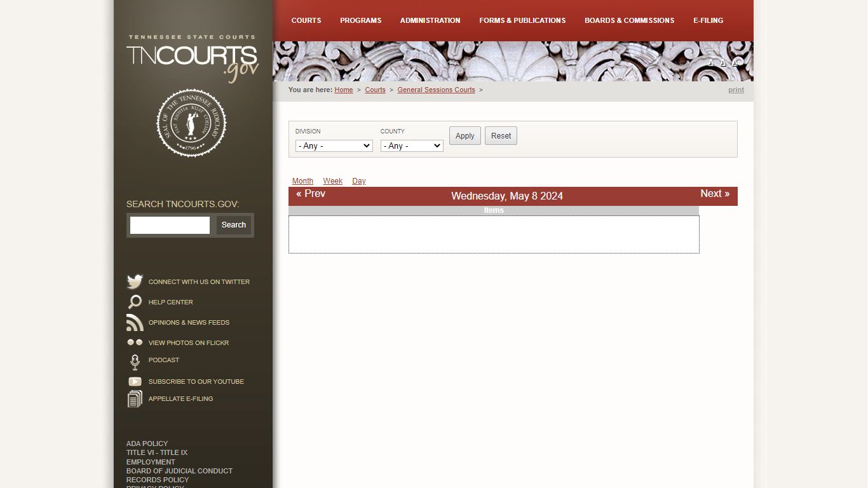Select the smallest font size A
The image size is (868, 488).
click(711, 63)
